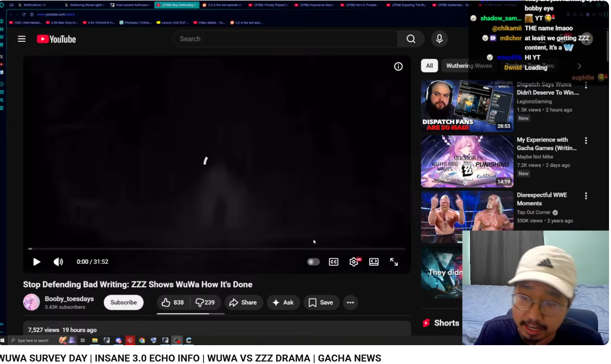611x364 pixels.
Task: Open Photopea bookmark
Action: [x=135, y=22]
